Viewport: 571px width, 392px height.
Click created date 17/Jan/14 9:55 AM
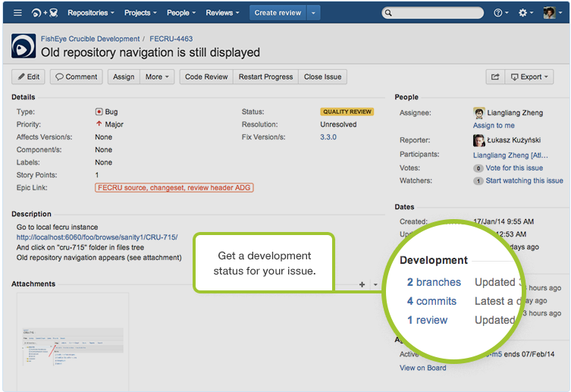coord(504,221)
